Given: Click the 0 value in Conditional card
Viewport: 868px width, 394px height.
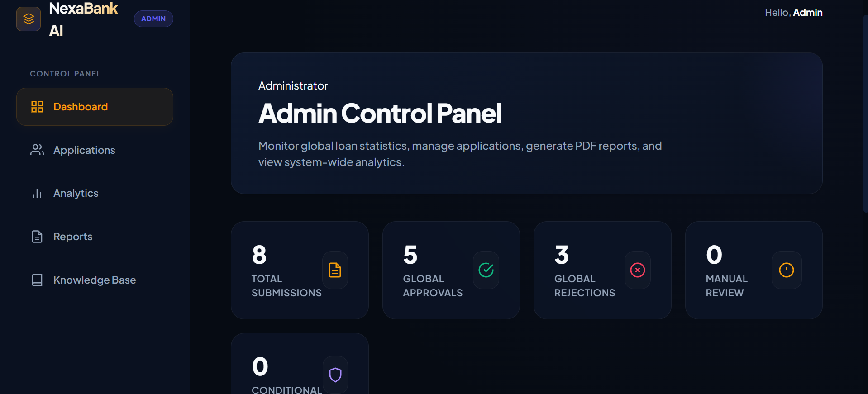Looking at the screenshot, I should (x=260, y=366).
